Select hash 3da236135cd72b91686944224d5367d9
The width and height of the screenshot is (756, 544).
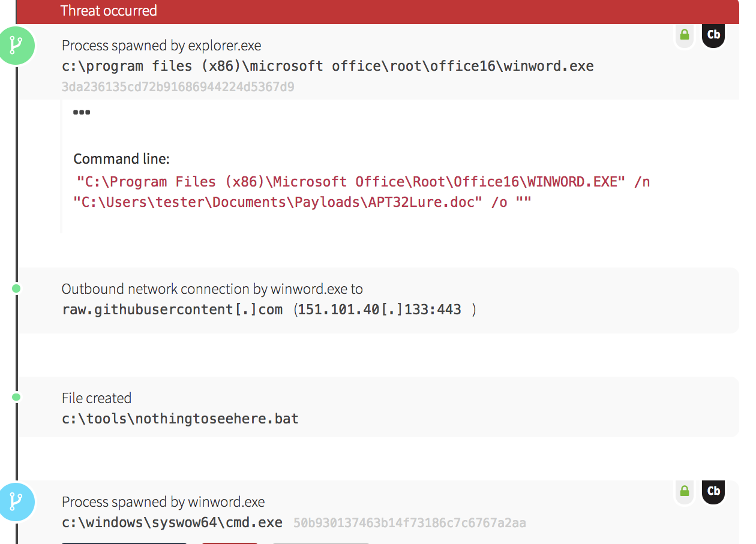click(178, 86)
